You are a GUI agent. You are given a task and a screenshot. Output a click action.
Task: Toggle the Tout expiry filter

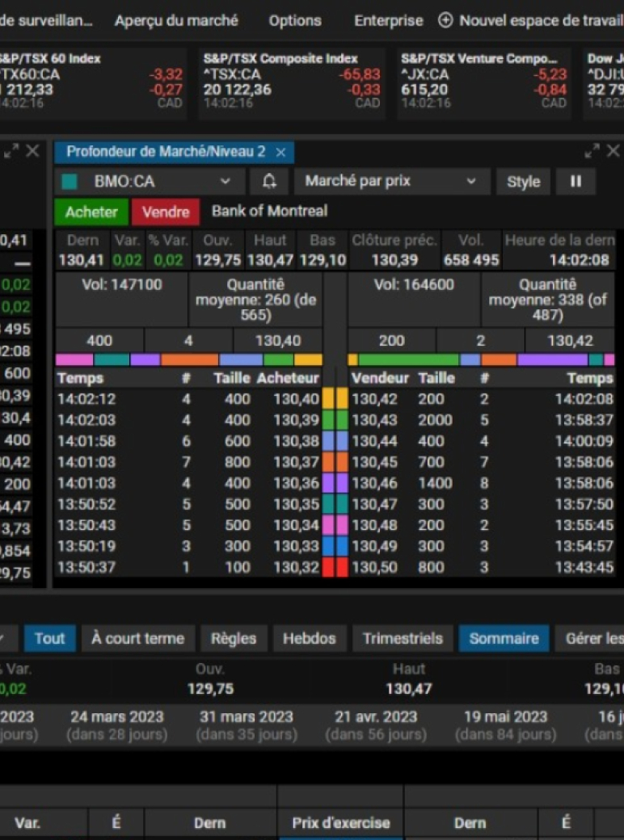click(49, 638)
